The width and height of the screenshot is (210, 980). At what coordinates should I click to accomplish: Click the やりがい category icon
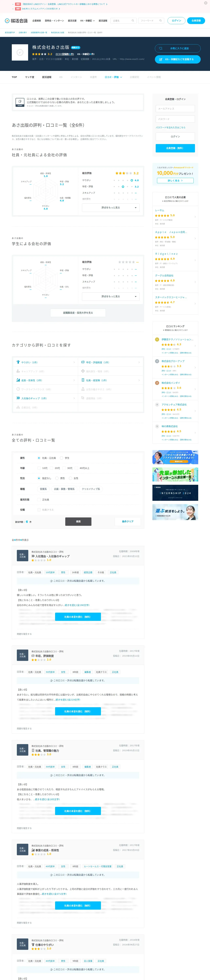coord(18,362)
